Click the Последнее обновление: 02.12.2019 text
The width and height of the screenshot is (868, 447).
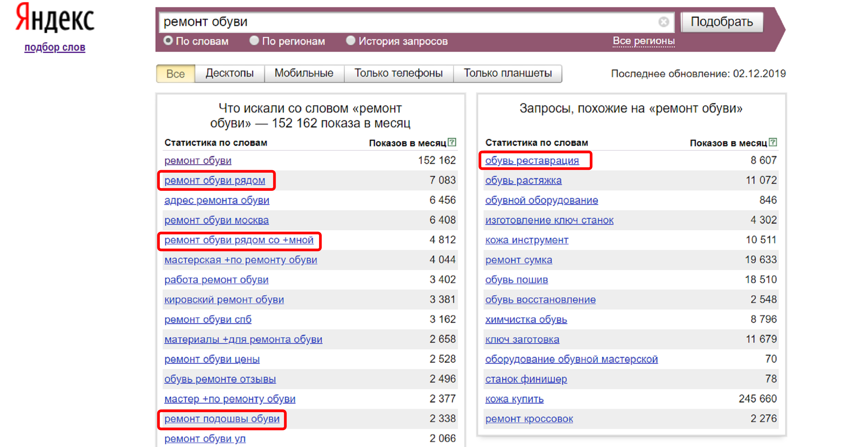[x=698, y=73]
